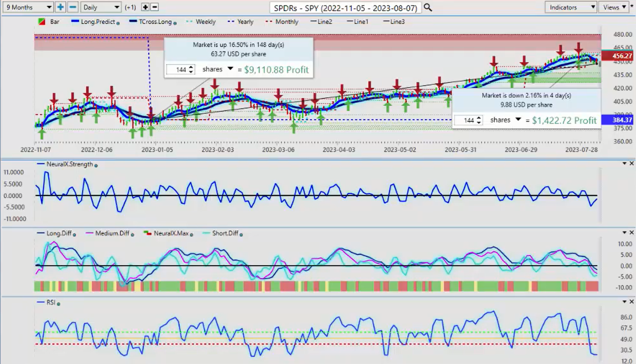Click the settings dot next to Long.Diff
This screenshot has height=364, width=636.
click(74, 234)
